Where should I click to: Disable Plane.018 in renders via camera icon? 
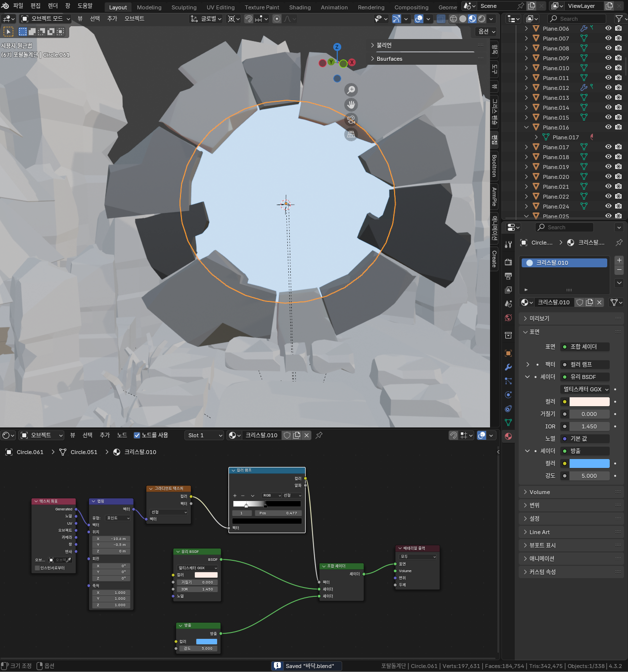click(618, 157)
